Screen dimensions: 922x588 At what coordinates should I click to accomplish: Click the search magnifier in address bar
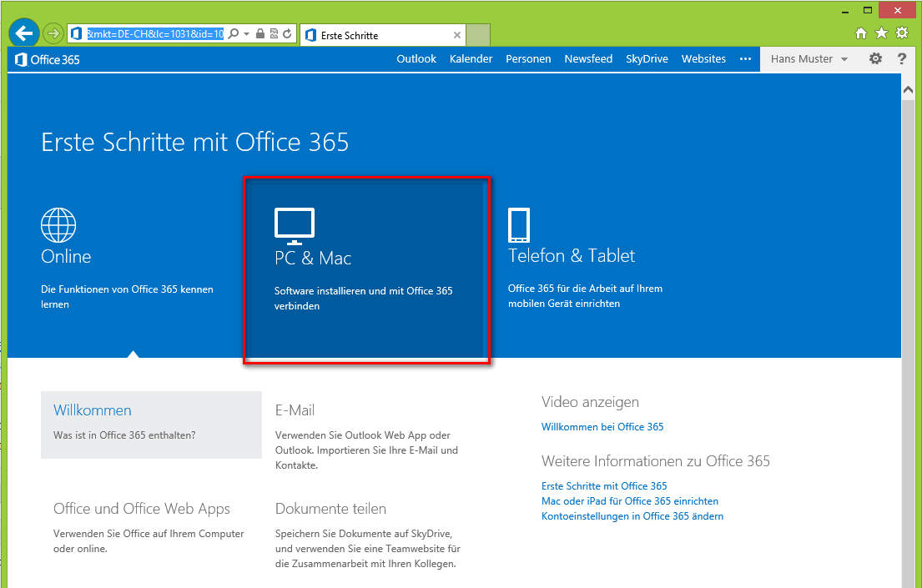click(234, 33)
